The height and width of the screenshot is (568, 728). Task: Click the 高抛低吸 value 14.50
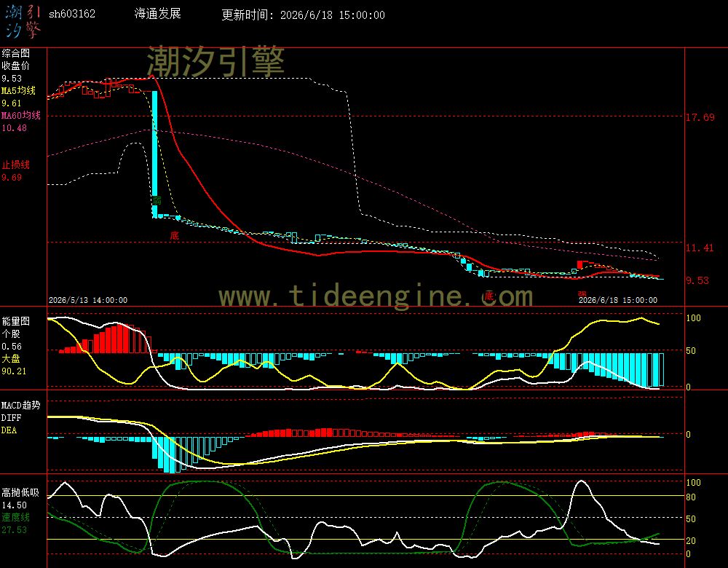click(x=15, y=505)
